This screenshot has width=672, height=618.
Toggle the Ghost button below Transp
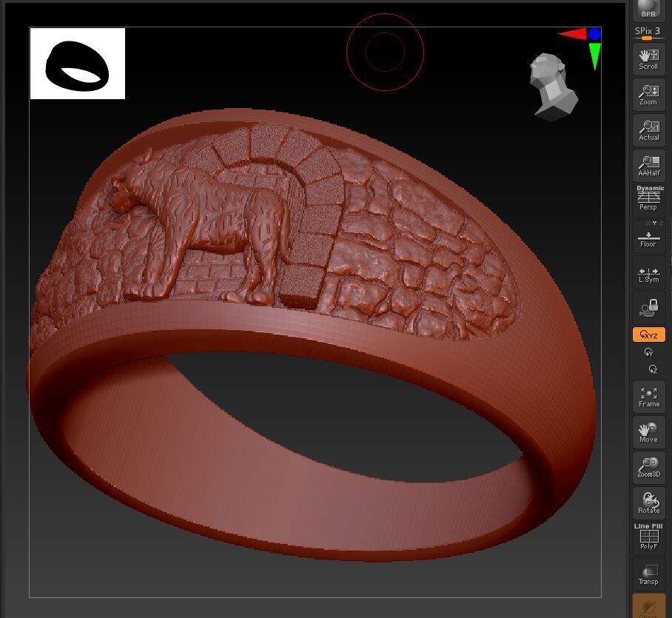point(648,606)
